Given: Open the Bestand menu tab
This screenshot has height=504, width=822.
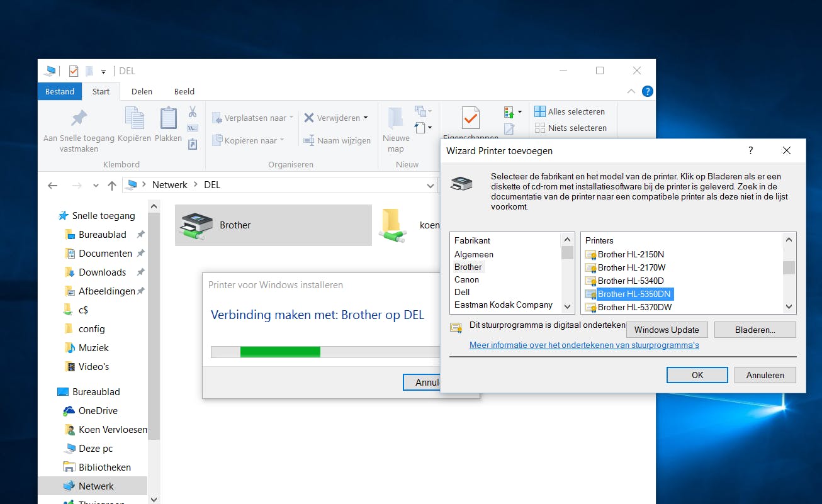Looking at the screenshot, I should [x=60, y=91].
